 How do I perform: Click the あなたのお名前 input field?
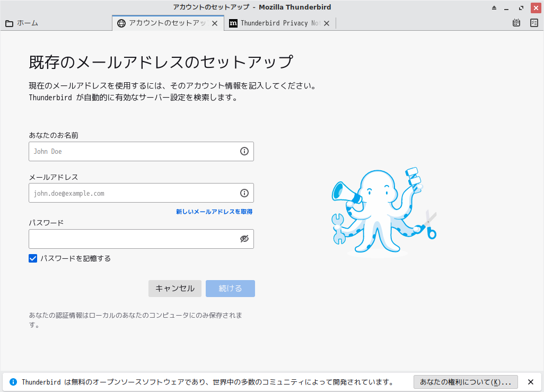point(141,151)
